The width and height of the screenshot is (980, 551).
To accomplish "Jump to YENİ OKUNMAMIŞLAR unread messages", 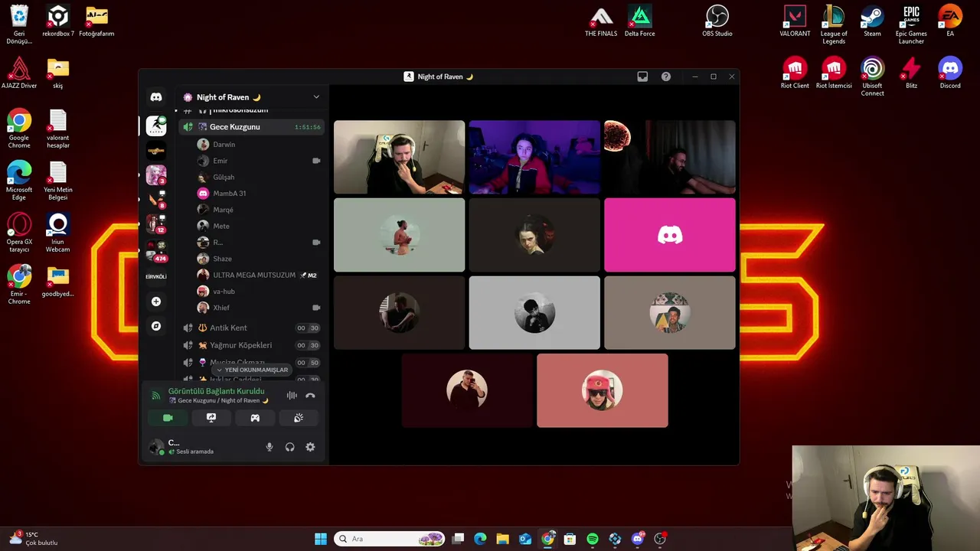I will (x=252, y=370).
